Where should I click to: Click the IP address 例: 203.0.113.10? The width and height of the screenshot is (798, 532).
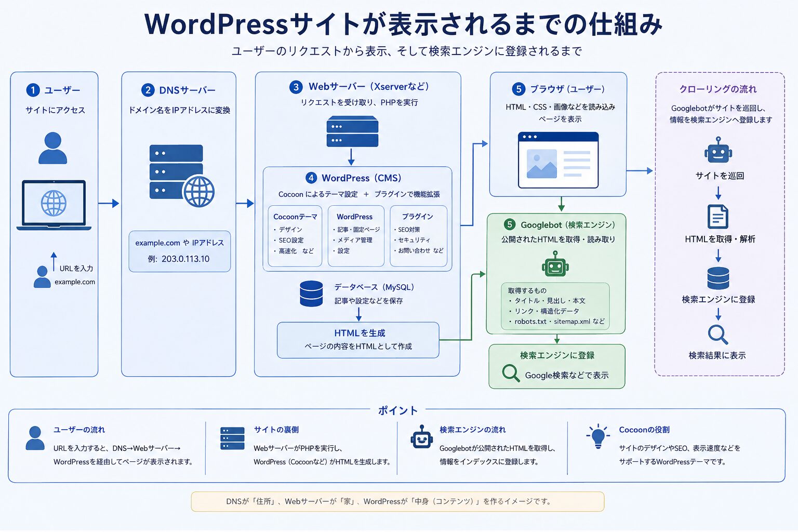(x=179, y=259)
